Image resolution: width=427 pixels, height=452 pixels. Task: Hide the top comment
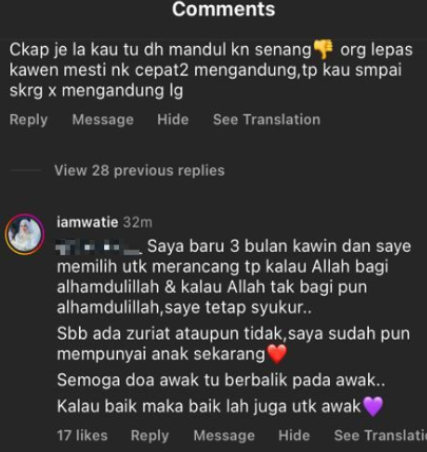coord(173,119)
